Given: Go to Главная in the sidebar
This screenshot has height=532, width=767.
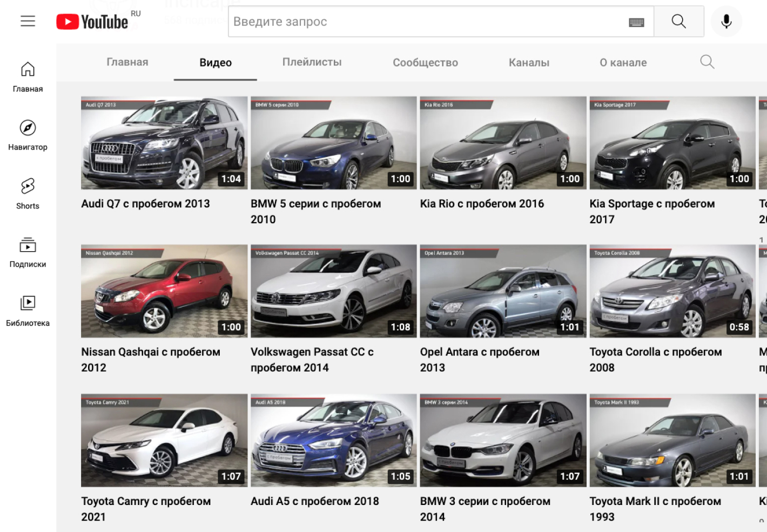Looking at the screenshot, I should coord(28,77).
